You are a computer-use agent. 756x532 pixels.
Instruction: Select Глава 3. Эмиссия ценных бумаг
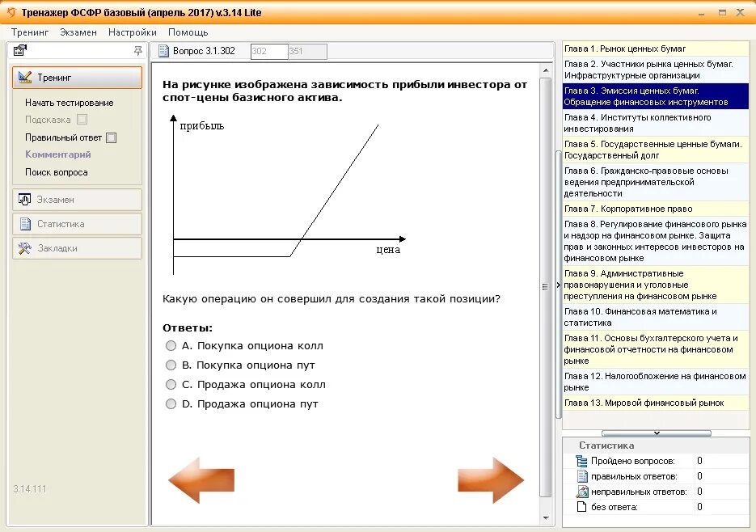pyautogui.click(x=655, y=96)
